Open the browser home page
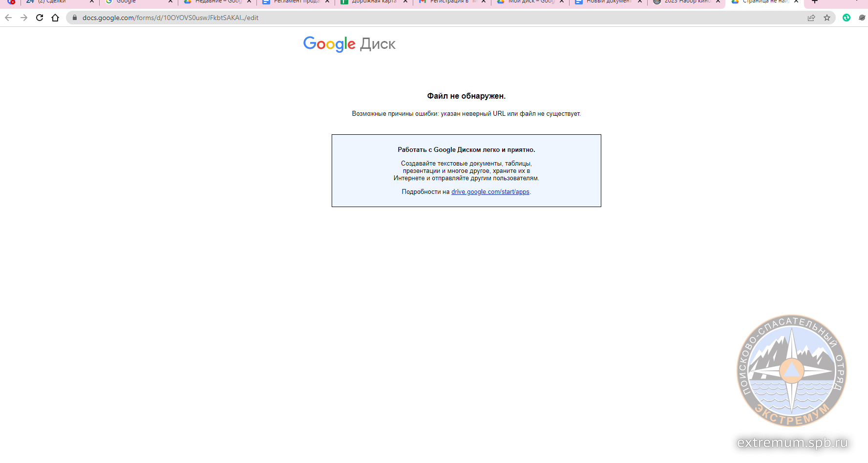Screen dimensions: 868x463 point(55,18)
